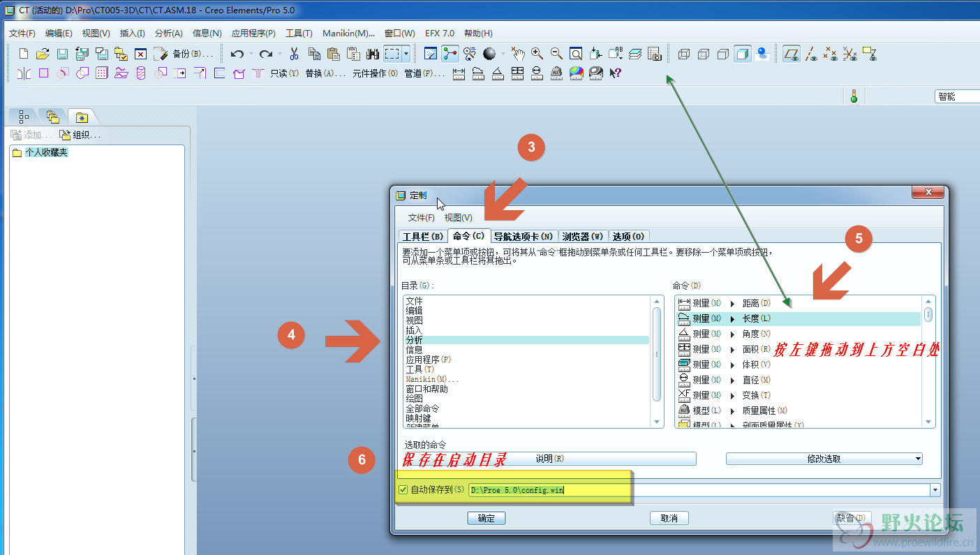Click the measure length ruler icon
The height and width of the screenshot is (555, 980).
(479, 73)
